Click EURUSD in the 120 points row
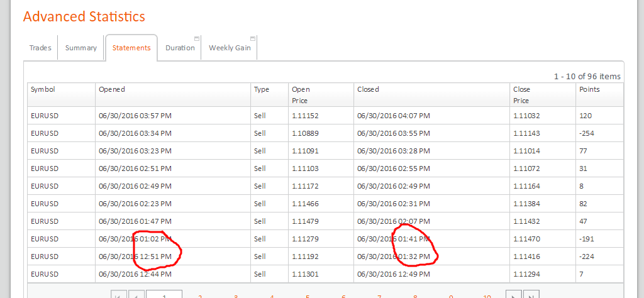The image size is (644, 298). [45, 116]
